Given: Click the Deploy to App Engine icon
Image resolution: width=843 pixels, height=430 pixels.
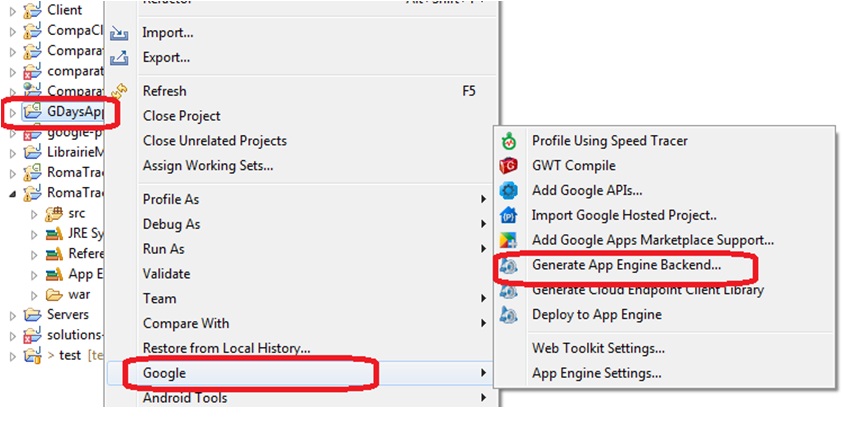Looking at the screenshot, I should click(509, 314).
